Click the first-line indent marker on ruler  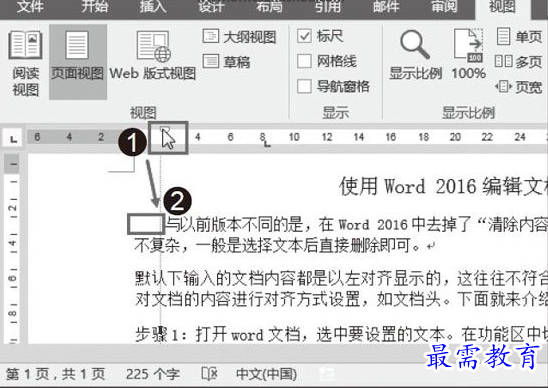click(x=165, y=130)
